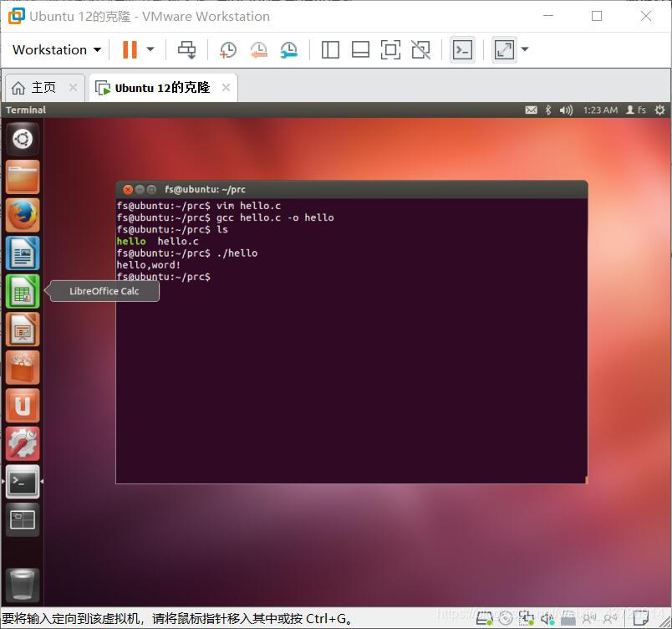Image resolution: width=672 pixels, height=629 pixels.
Task: Close the 主页 tab
Action: tap(74, 88)
